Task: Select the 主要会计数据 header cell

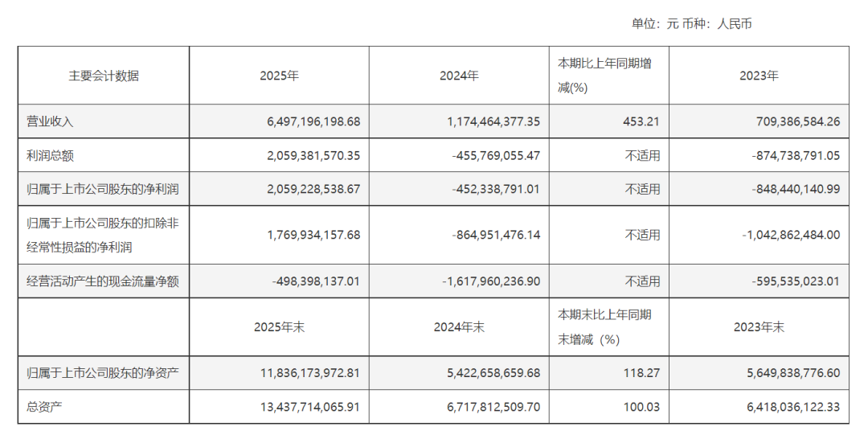Action: [104, 76]
